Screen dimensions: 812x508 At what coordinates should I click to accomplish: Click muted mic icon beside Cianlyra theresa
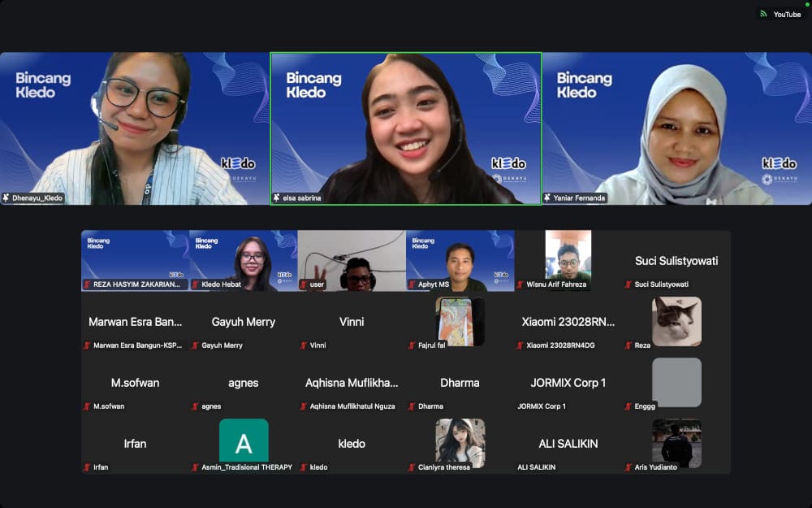412,467
